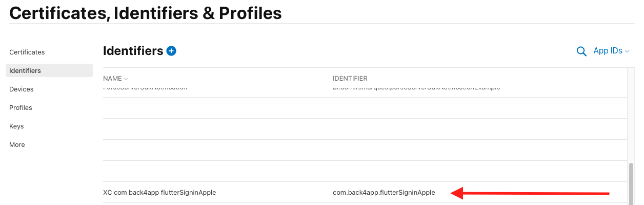Show the More sidebar section
Screen dimensions: 644x205
click(x=17, y=144)
